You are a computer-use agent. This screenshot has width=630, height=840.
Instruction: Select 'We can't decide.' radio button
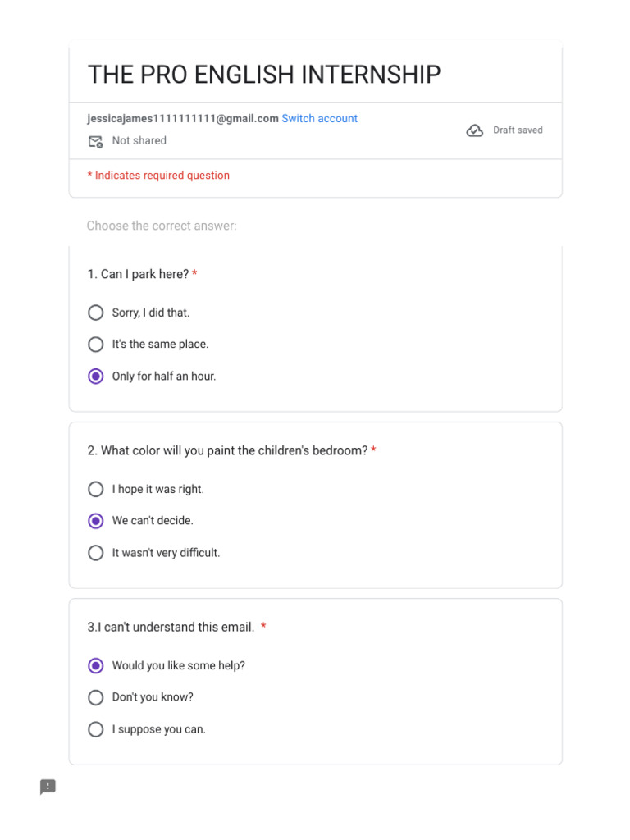pyautogui.click(x=96, y=521)
